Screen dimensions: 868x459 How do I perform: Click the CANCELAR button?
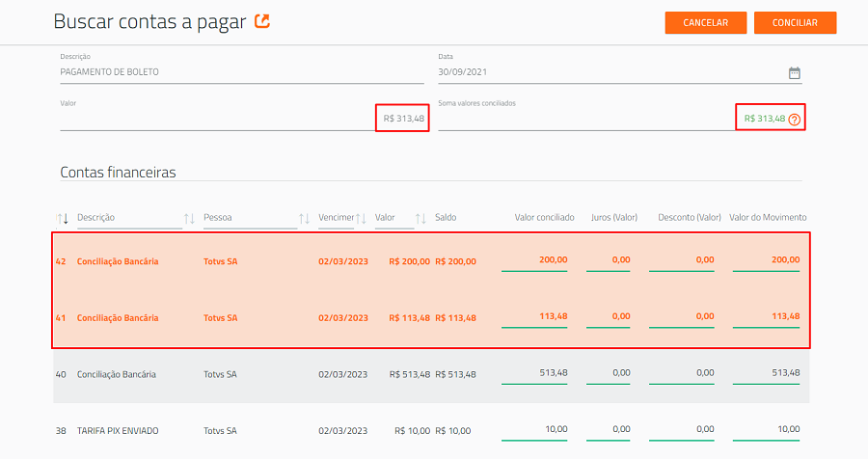click(x=705, y=23)
